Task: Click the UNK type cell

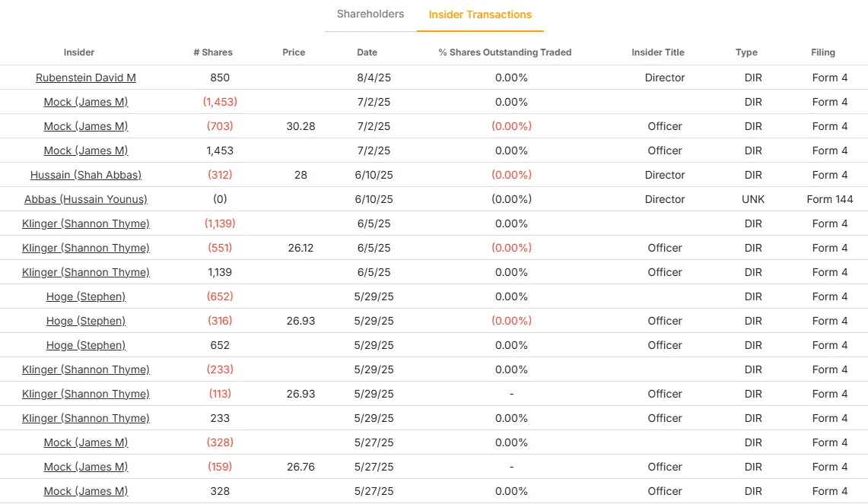Action: [753, 199]
